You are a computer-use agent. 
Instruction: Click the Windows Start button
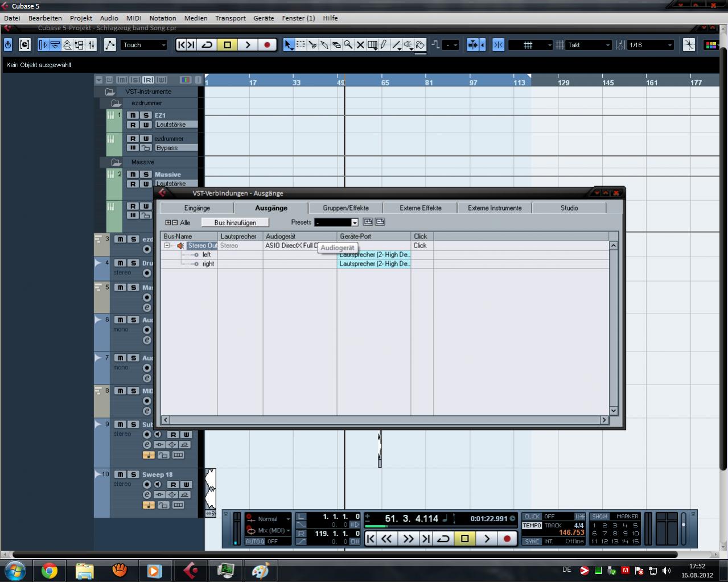pyautogui.click(x=15, y=570)
